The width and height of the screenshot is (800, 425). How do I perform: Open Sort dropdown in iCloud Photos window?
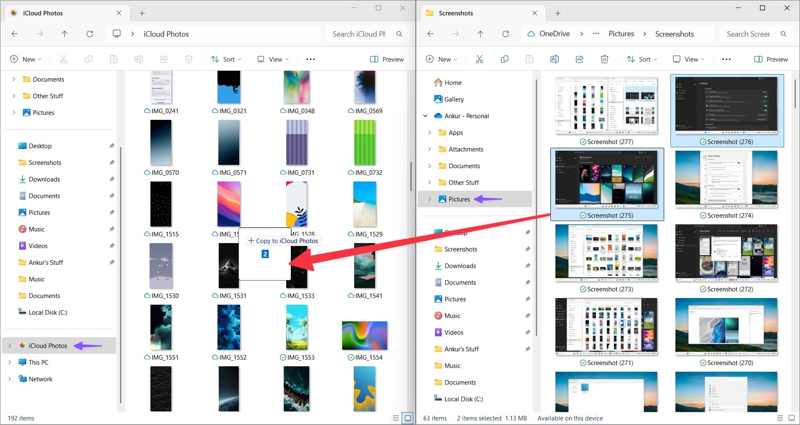(x=226, y=59)
